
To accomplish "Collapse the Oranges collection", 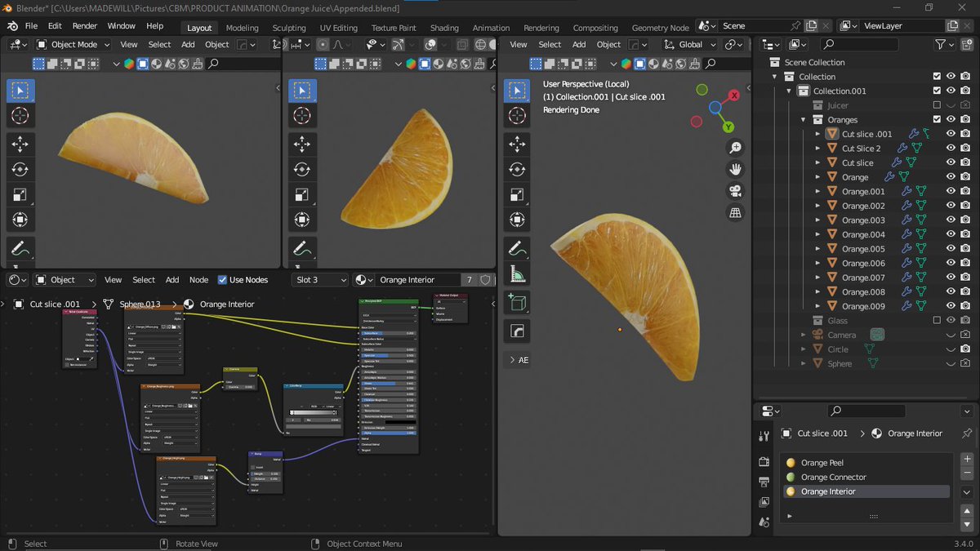I will (804, 120).
